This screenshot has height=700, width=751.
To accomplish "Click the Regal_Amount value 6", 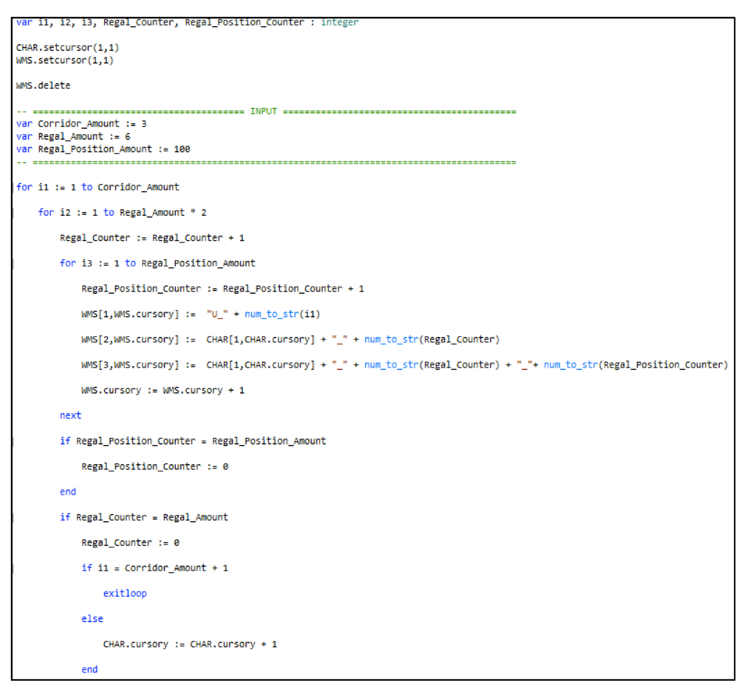I will point(127,137).
